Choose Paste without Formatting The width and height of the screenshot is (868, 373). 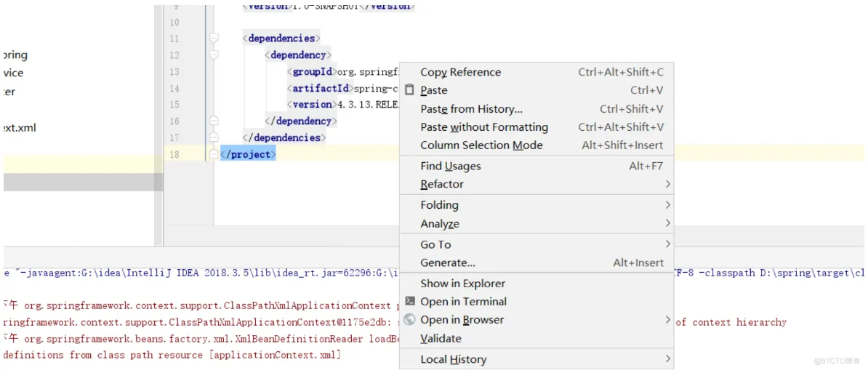pos(537,127)
